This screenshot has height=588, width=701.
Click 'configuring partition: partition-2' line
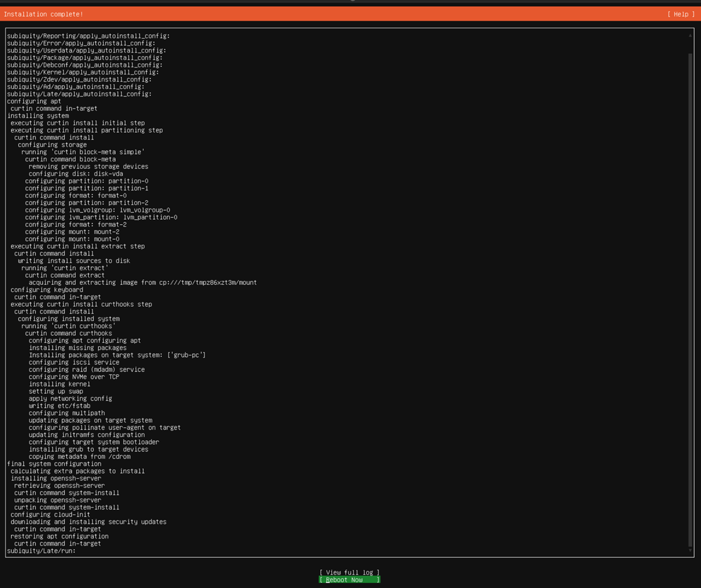point(87,202)
